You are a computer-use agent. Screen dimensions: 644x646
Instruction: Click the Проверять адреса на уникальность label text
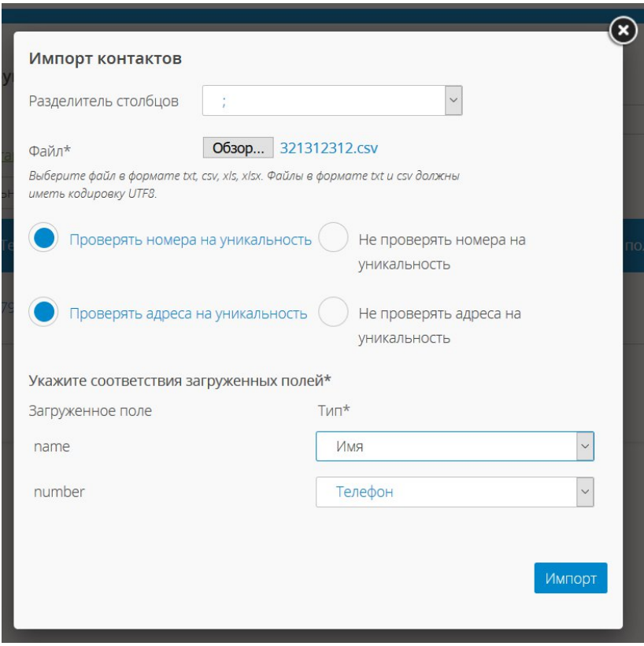coord(188,313)
